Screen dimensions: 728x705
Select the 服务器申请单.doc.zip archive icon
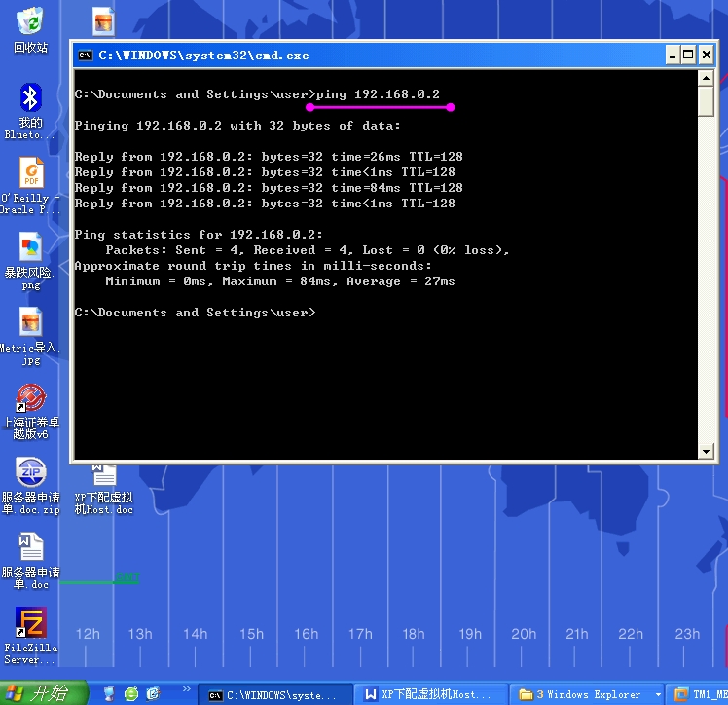tap(30, 486)
